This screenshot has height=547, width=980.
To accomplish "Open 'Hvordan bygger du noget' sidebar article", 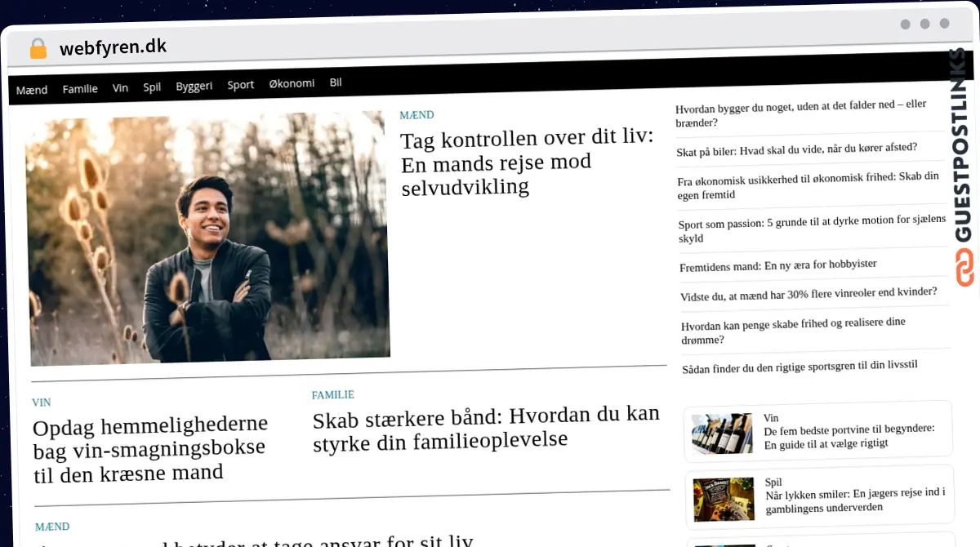I will coord(801,113).
